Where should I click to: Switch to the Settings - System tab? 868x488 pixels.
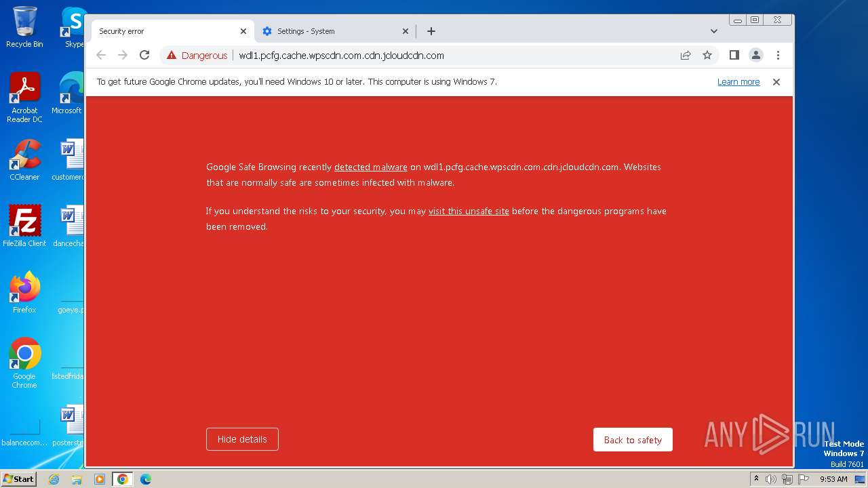[336, 31]
